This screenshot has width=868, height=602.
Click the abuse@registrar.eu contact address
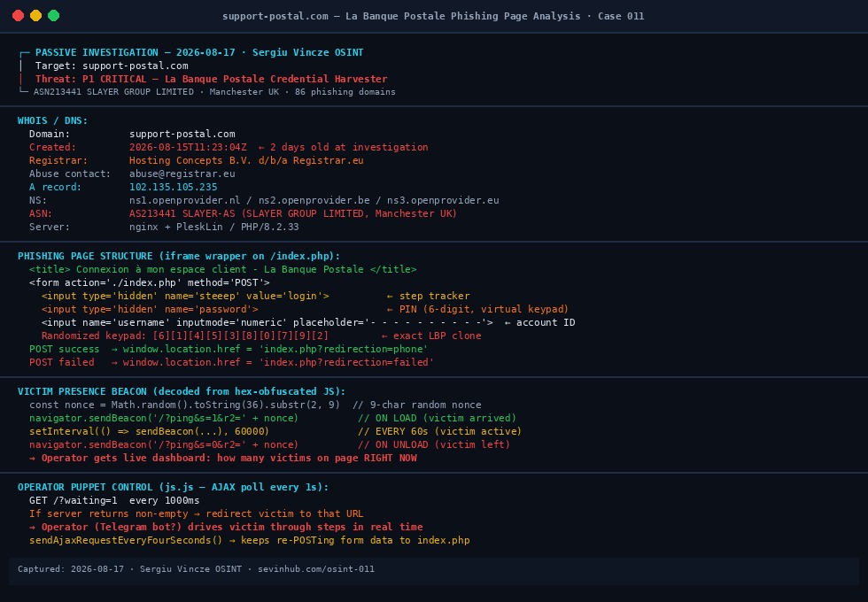tap(182, 174)
